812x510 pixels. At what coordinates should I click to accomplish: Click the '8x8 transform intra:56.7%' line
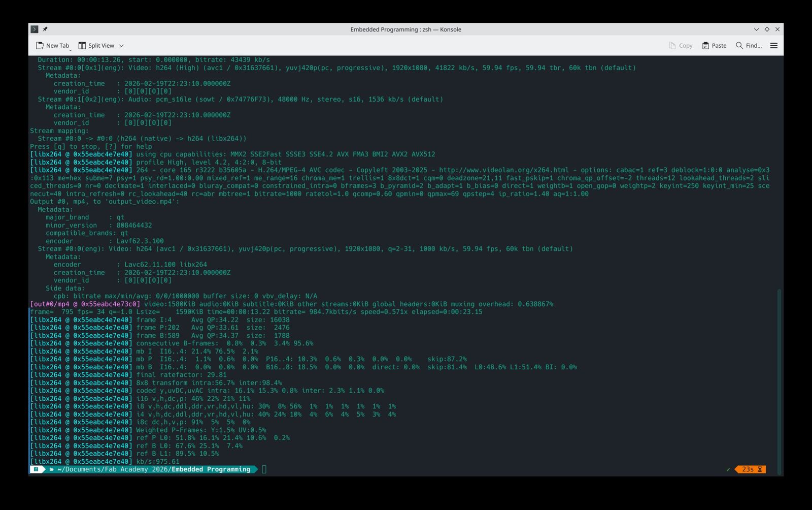[156, 383]
